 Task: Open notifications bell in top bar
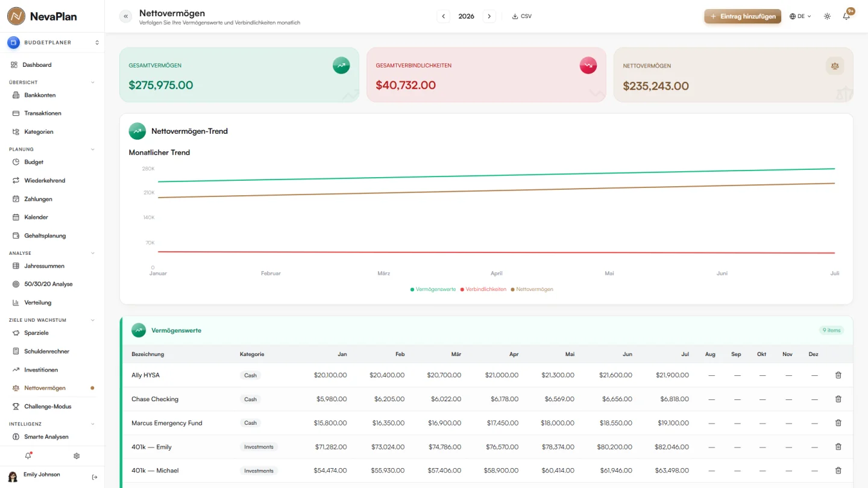[846, 16]
